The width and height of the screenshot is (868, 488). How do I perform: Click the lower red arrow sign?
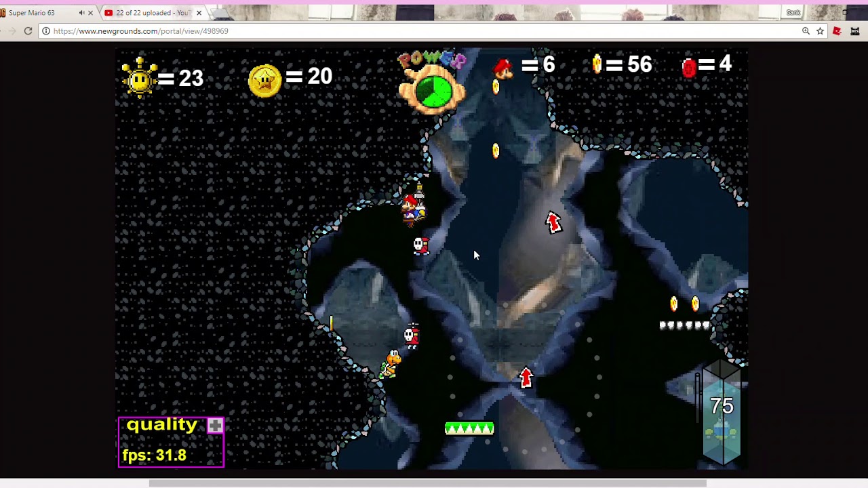pyautogui.click(x=526, y=378)
